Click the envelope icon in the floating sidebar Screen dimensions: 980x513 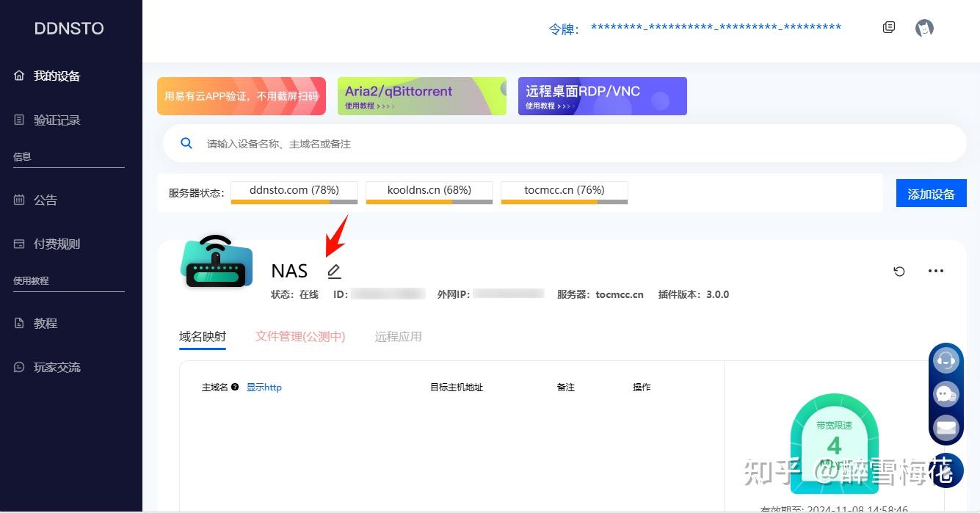pyautogui.click(x=946, y=428)
